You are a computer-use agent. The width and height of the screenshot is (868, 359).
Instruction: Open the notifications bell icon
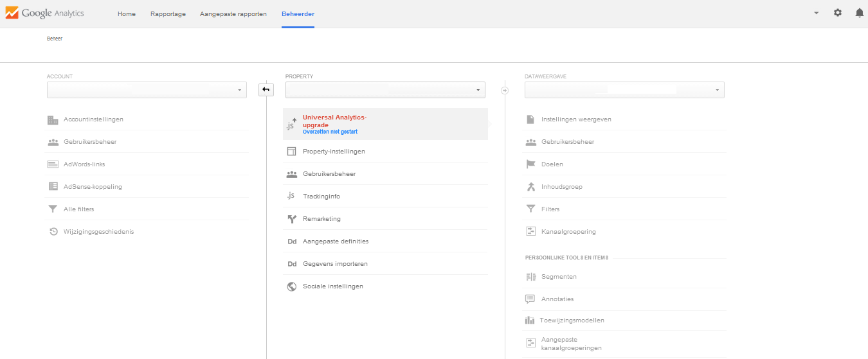pyautogui.click(x=859, y=13)
